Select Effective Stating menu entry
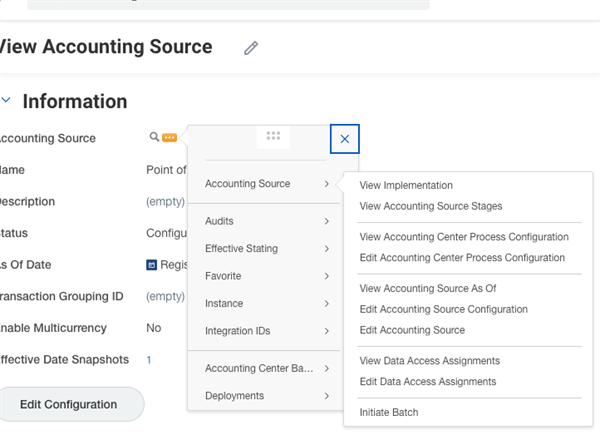 pyautogui.click(x=241, y=249)
